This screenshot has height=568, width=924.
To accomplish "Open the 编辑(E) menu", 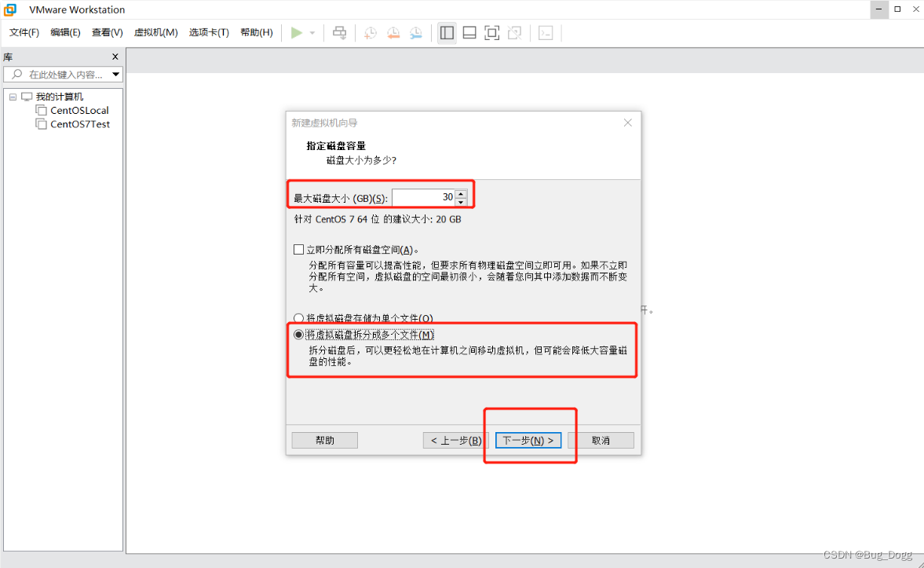I will (65, 32).
